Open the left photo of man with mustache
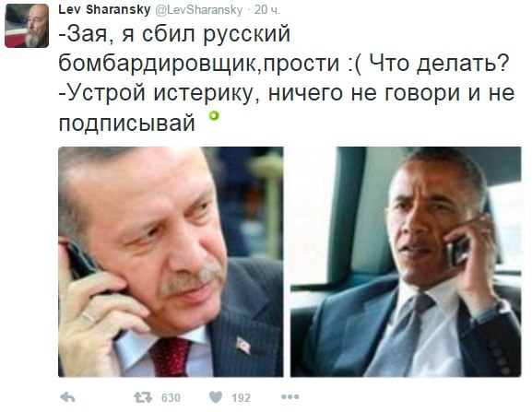 171,262
